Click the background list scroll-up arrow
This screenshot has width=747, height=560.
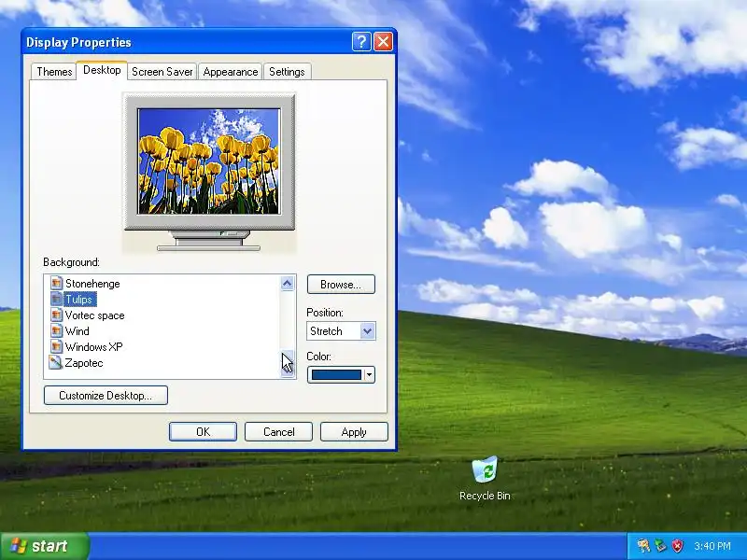287,284
